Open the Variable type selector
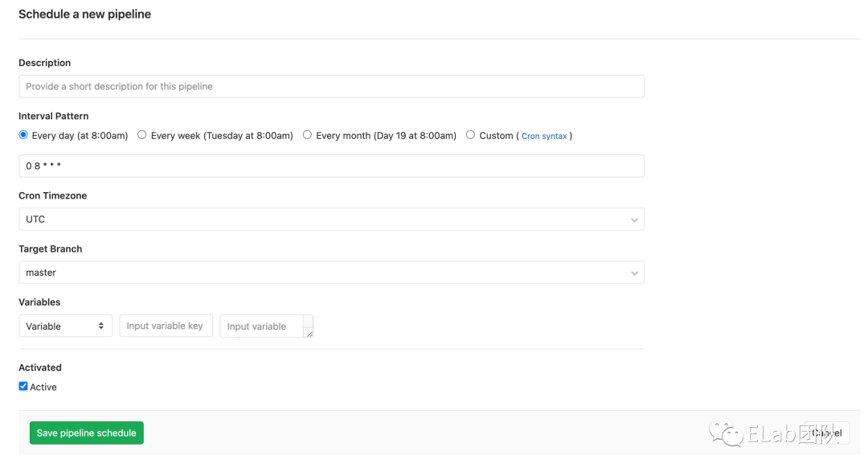 (64, 326)
